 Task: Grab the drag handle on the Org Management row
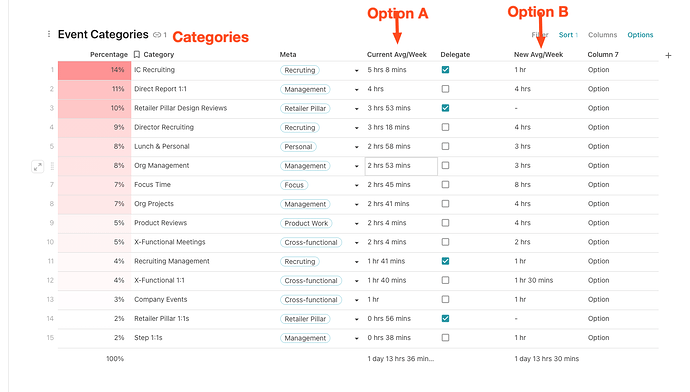coord(52,166)
